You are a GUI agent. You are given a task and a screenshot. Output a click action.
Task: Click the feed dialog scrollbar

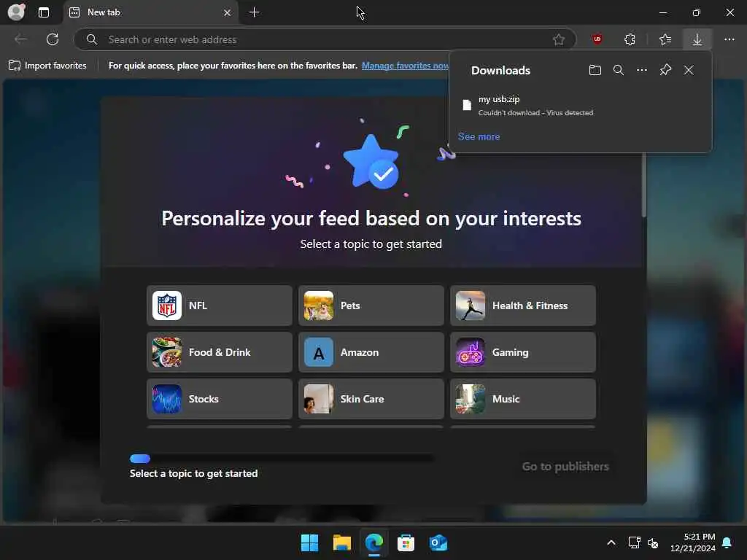(x=643, y=184)
